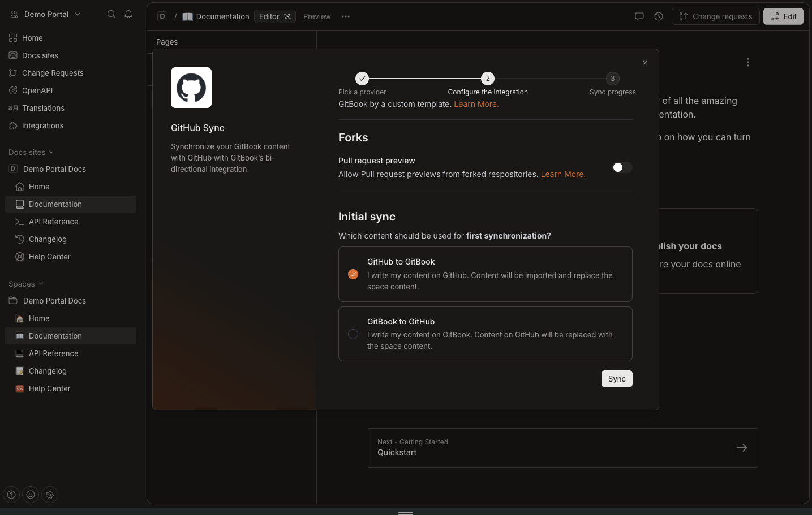Open the Next Quickstart page card
The image size is (812, 515).
click(x=563, y=448)
